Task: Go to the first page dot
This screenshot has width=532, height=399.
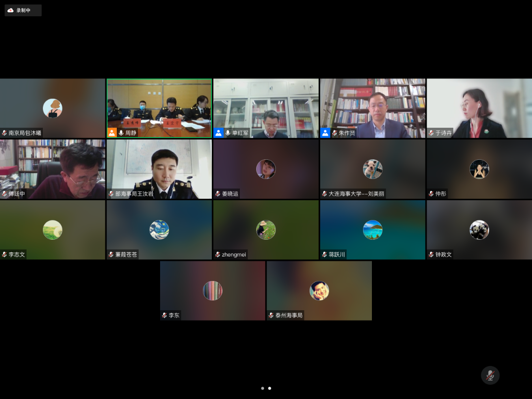Action: pyautogui.click(x=263, y=388)
